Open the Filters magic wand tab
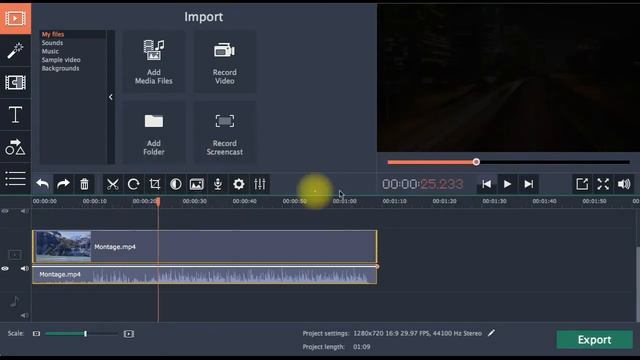 (15, 51)
